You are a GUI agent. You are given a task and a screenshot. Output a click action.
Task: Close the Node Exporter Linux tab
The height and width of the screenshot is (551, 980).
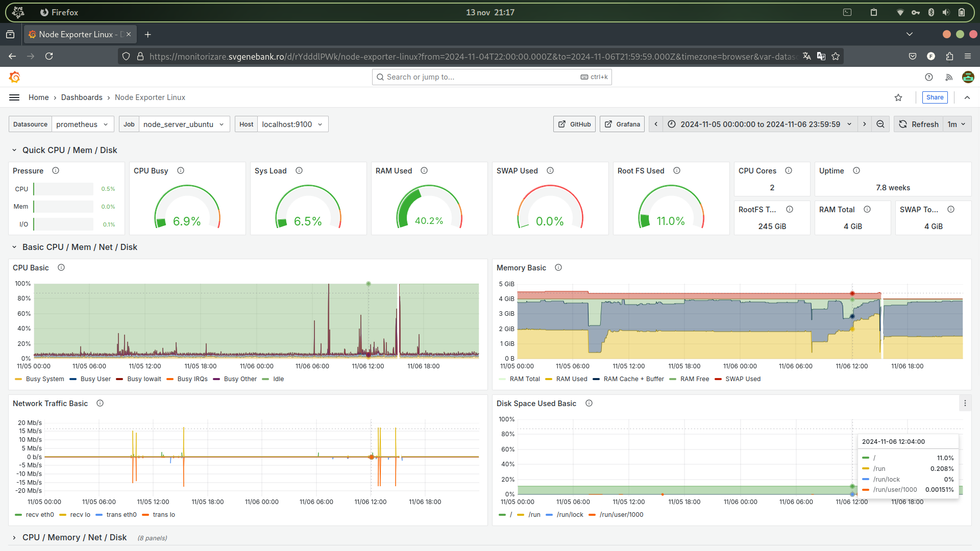[x=129, y=34]
